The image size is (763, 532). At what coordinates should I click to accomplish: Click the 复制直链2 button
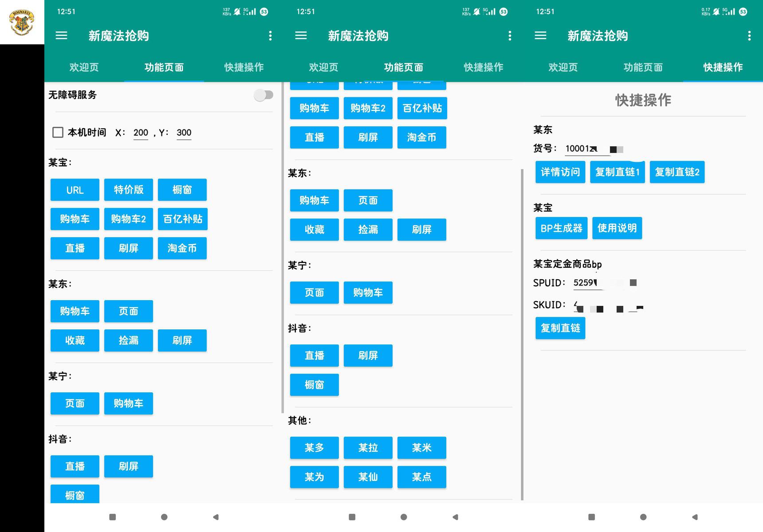pos(677,172)
